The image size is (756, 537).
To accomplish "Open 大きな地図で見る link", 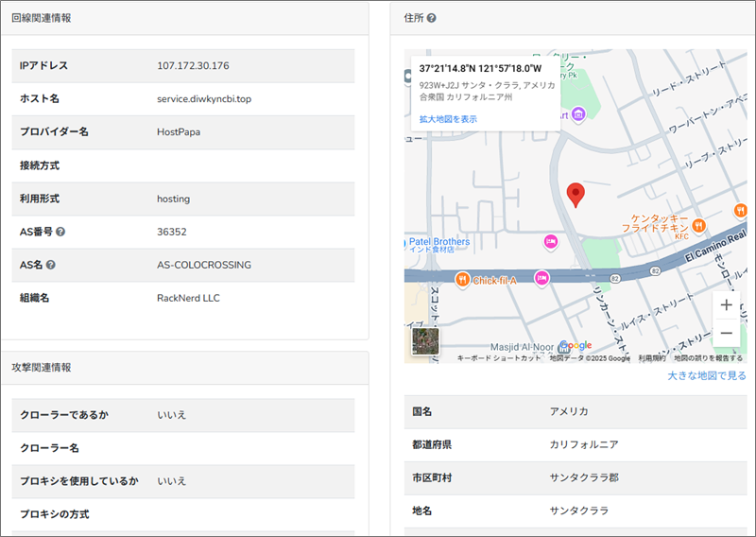I will [706, 375].
